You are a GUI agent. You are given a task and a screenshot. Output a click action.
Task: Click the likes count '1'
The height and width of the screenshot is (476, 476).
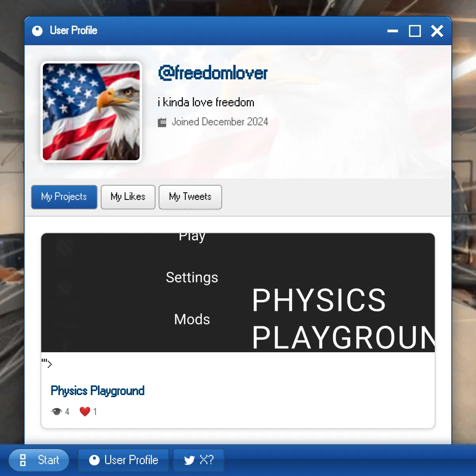[95, 412]
